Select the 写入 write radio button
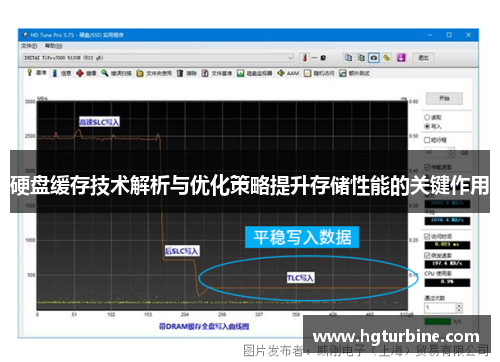Viewport: 500px width, 362px height. point(427,126)
